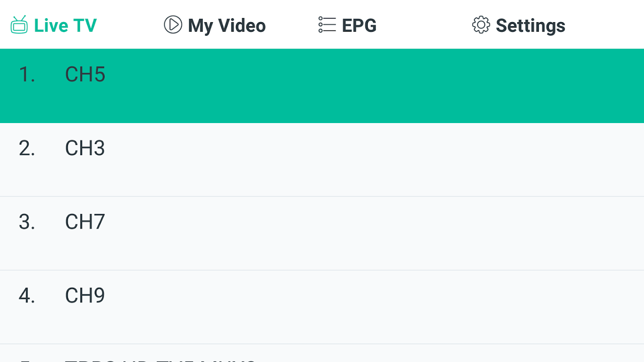
Task: Select the partially visible fifth channel name
Action: (x=161, y=360)
